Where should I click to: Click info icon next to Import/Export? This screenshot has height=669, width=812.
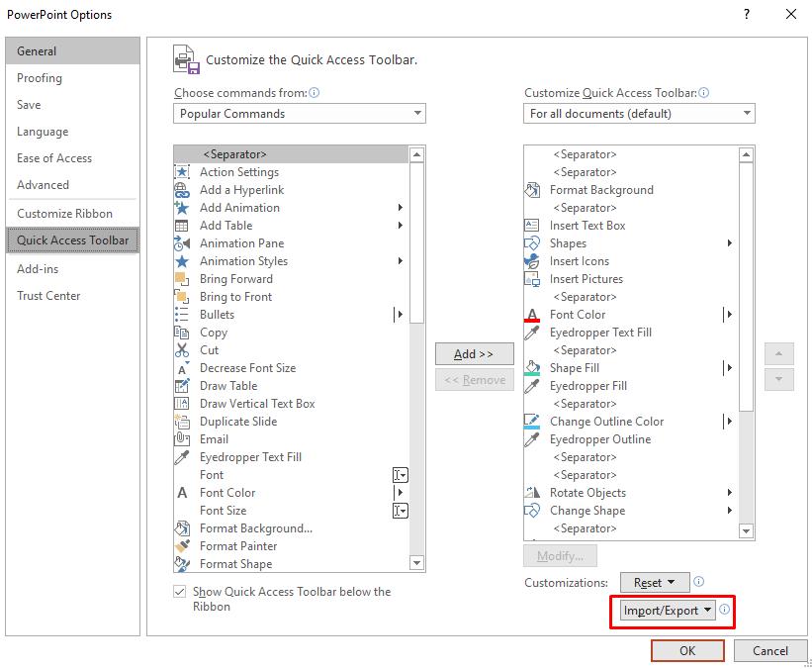coord(725,610)
